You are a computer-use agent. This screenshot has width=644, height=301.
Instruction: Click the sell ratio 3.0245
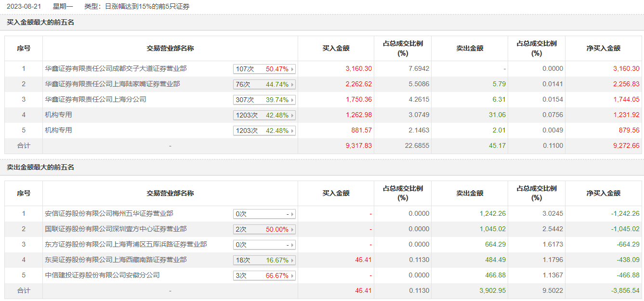coord(552,214)
